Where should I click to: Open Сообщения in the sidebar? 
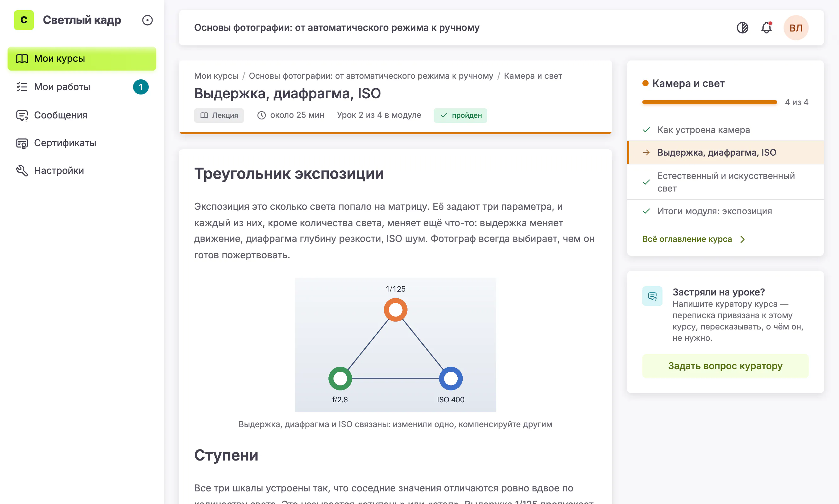[82, 115]
